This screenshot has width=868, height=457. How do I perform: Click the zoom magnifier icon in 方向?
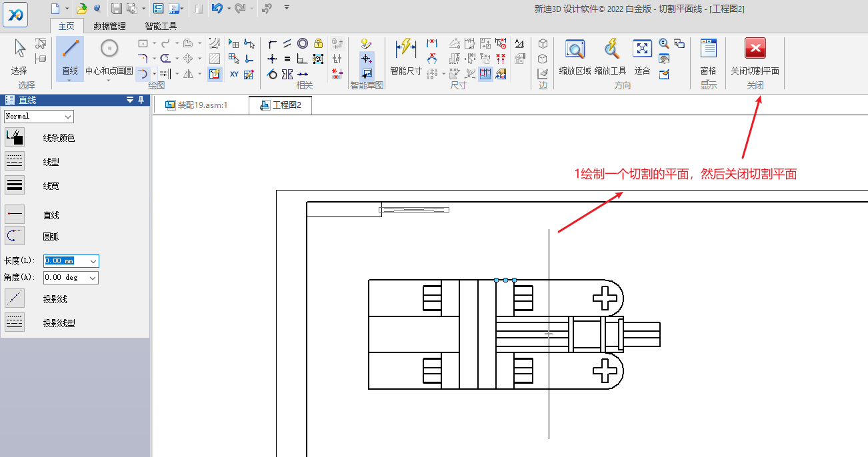663,43
